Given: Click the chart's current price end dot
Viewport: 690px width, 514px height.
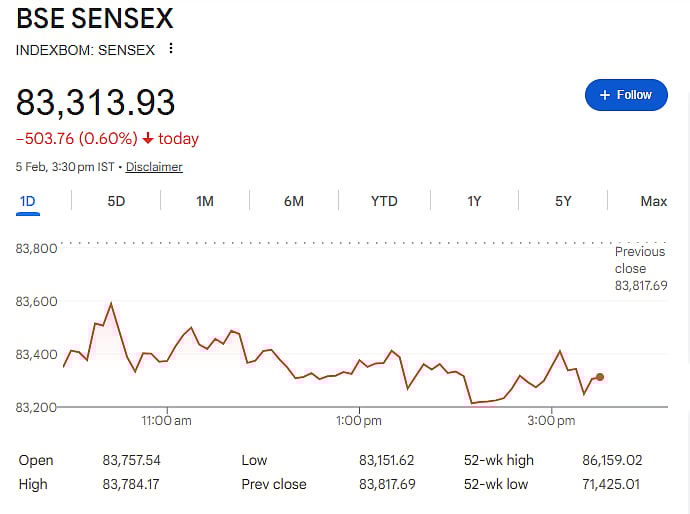Looking at the screenshot, I should (600, 377).
